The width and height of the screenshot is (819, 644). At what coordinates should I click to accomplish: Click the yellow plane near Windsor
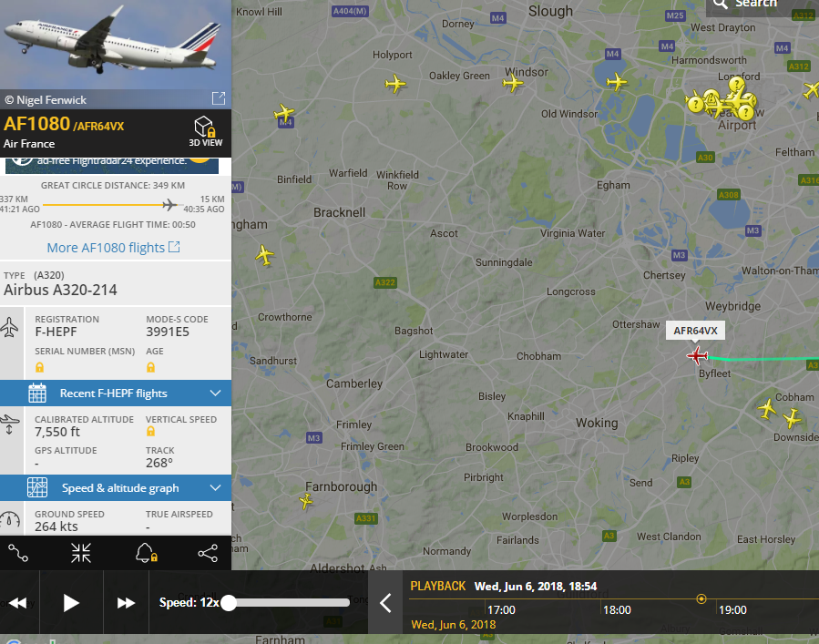coord(513,83)
